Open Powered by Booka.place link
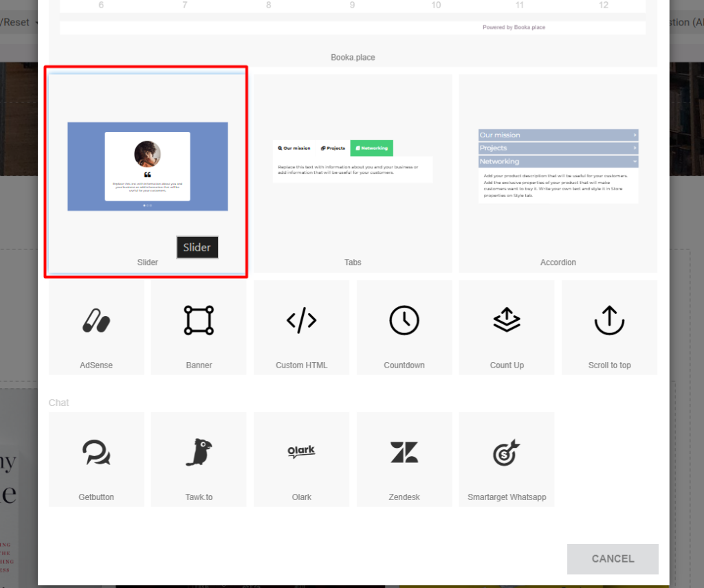Image resolution: width=704 pixels, height=588 pixels. 514,27
